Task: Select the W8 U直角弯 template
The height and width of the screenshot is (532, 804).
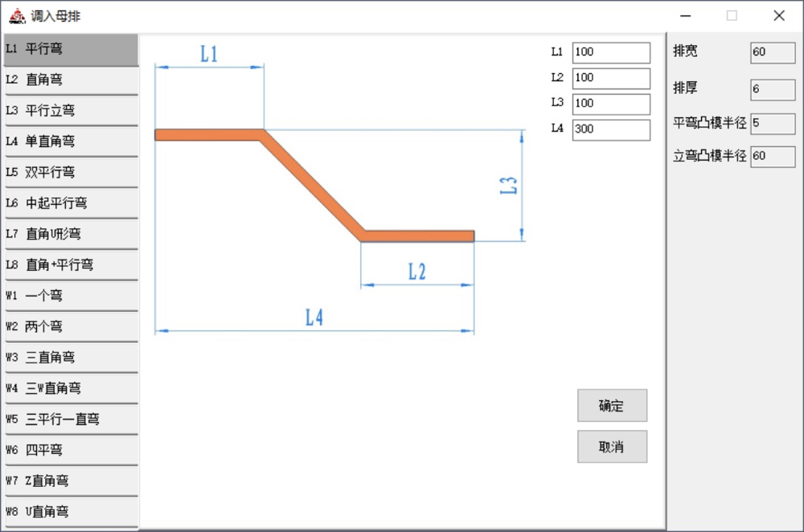Action: coord(71,511)
